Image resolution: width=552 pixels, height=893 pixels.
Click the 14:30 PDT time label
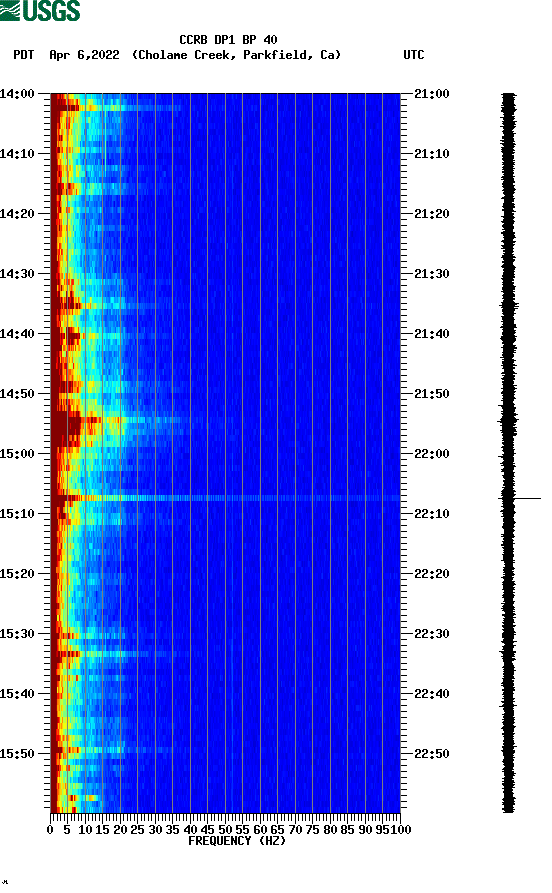click(17, 274)
